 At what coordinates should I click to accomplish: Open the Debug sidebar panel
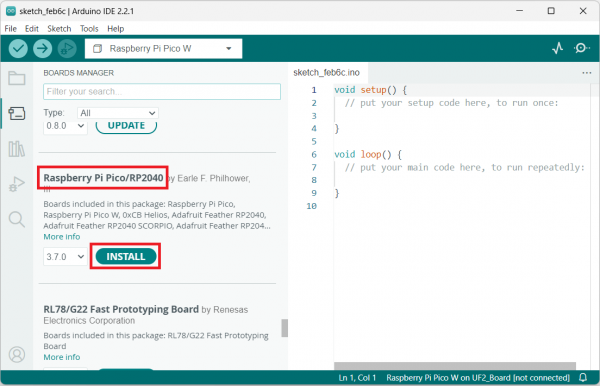click(17, 184)
